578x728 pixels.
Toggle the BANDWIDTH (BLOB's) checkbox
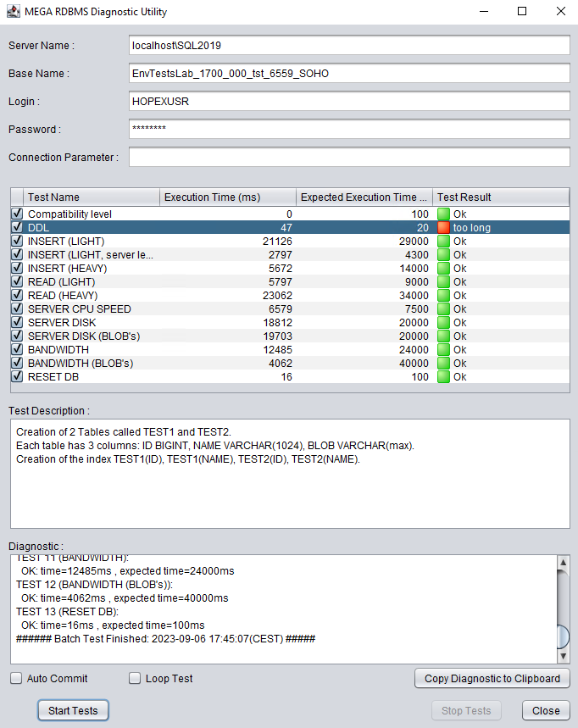tap(17, 363)
